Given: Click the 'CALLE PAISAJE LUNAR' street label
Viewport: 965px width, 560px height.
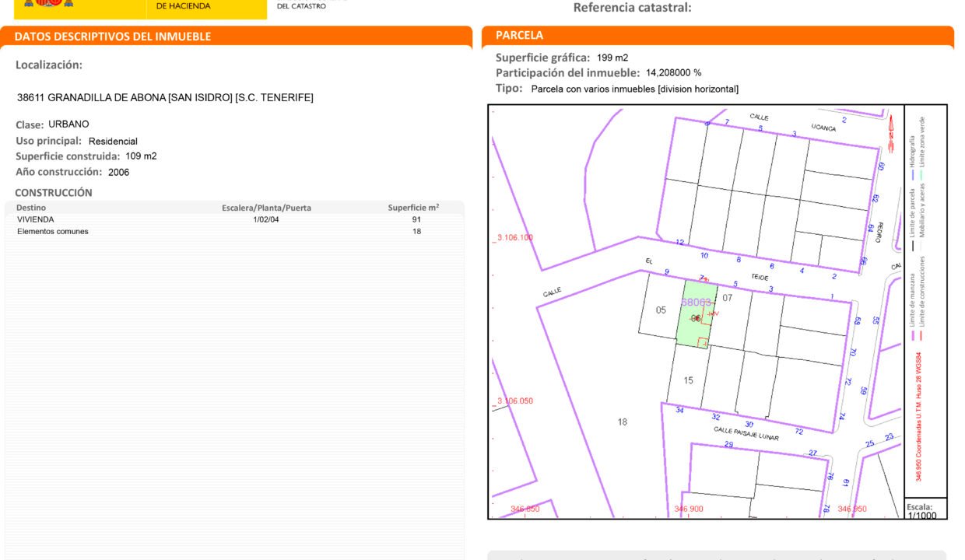Looking at the screenshot, I should 746,432.
